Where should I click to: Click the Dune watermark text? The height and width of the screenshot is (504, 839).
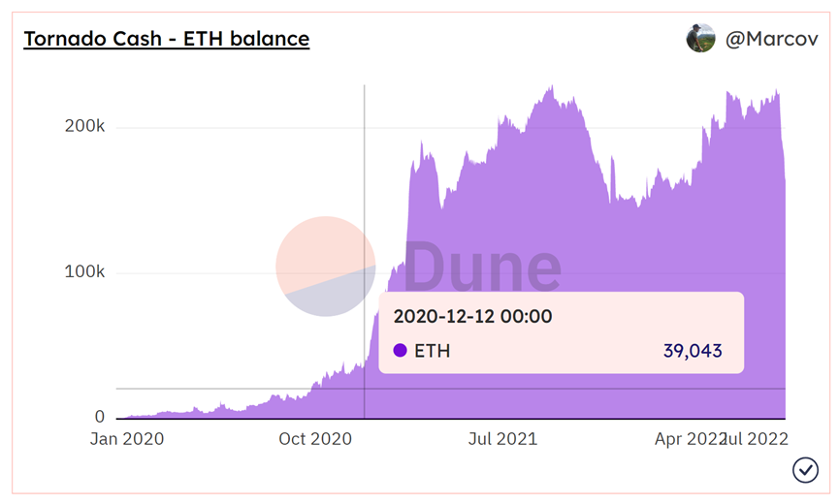(x=482, y=265)
